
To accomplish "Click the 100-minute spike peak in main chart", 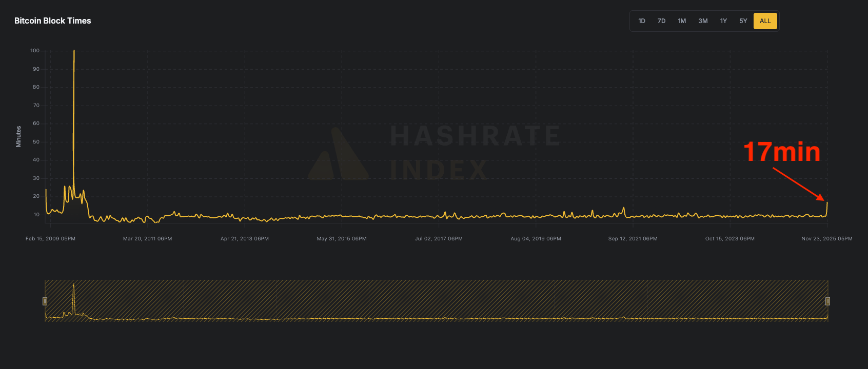I will pos(74,51).
